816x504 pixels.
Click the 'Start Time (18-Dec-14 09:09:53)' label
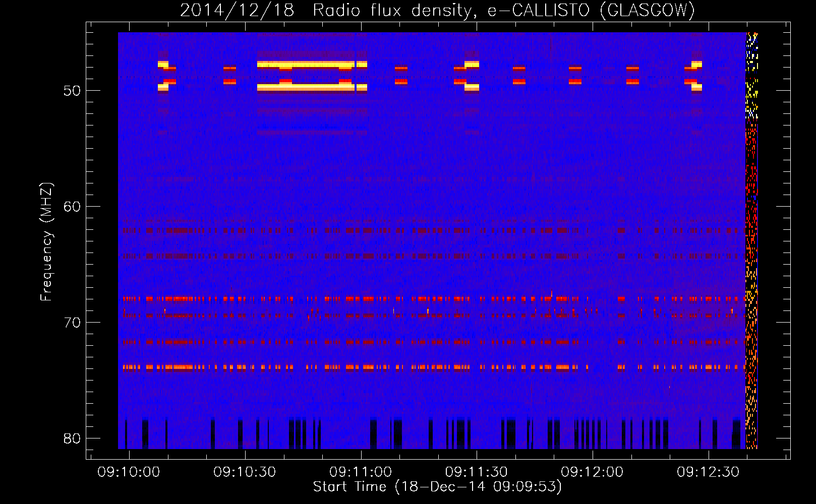pyautogui.click(x=437, y=487)
